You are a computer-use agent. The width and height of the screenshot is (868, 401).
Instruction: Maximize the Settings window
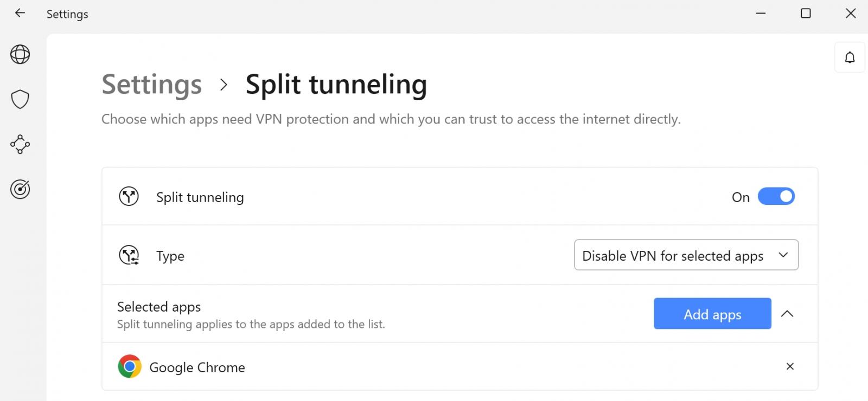[x=805, y=14]
